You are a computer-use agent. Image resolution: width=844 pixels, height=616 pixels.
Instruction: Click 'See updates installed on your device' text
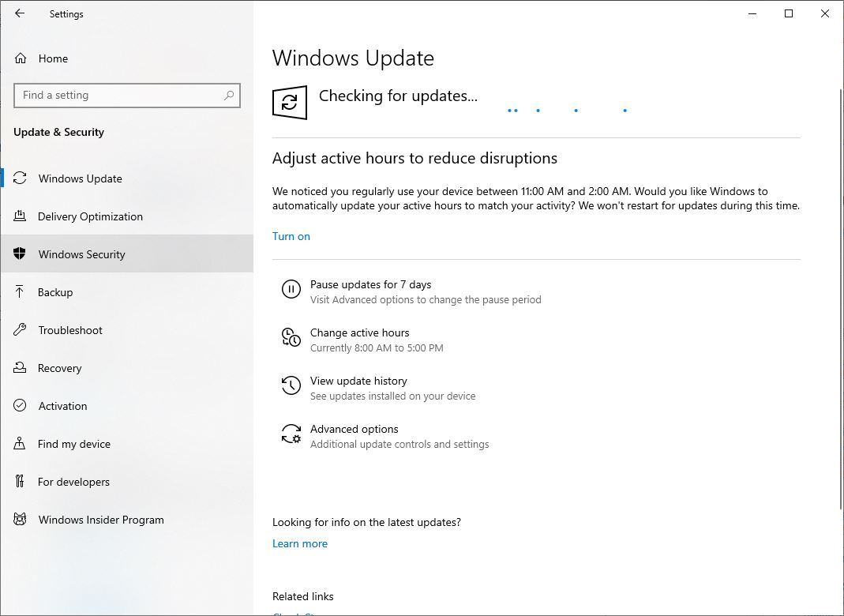[393, 396]
